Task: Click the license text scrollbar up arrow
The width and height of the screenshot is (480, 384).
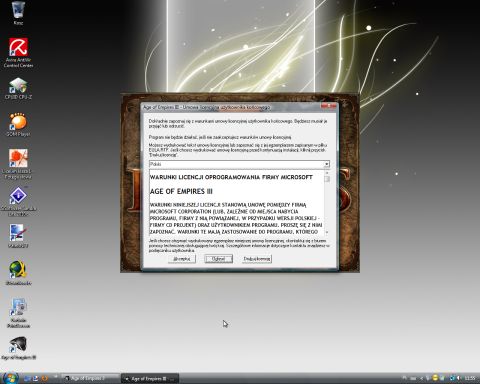Action: 327,173
